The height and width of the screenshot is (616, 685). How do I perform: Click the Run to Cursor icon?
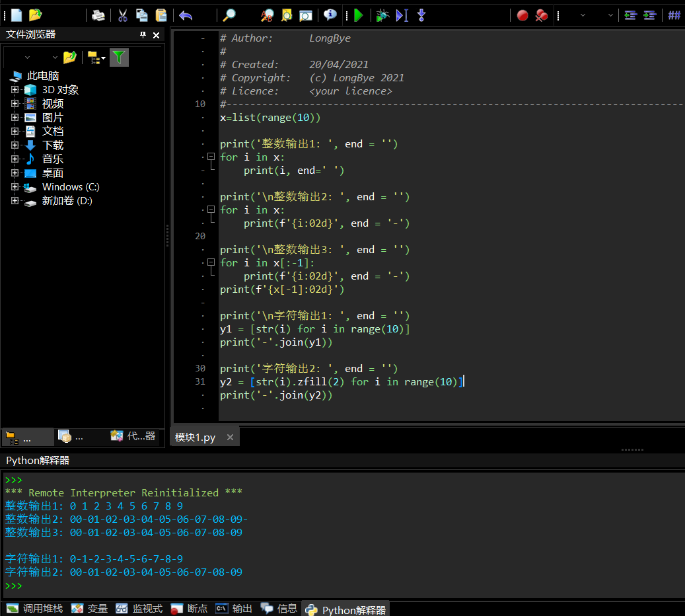[x=402, y=15]
